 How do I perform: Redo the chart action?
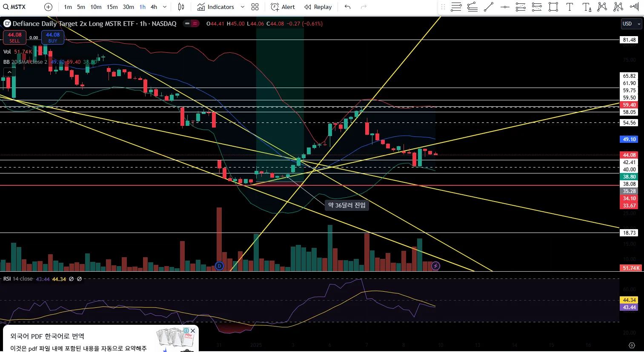(x=364, y=7)
